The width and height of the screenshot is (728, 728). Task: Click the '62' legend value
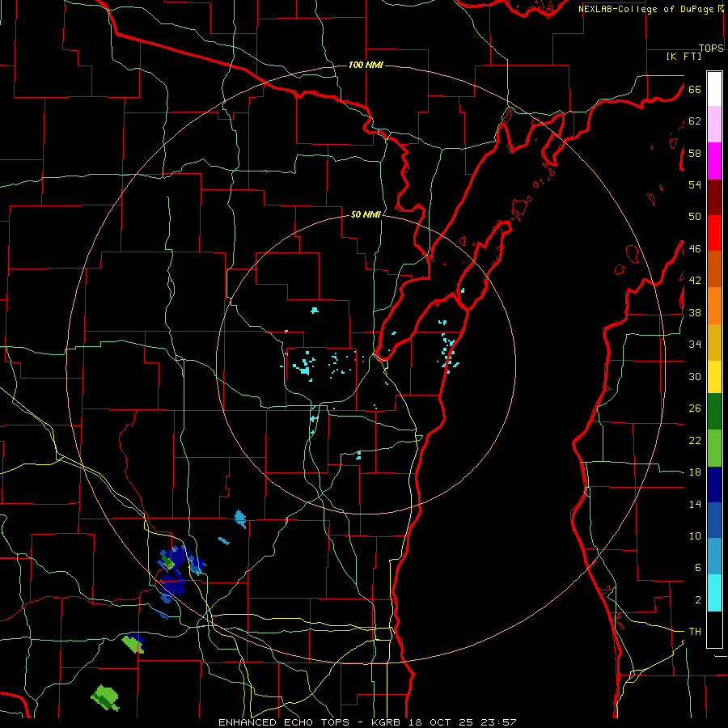point(695,121)
